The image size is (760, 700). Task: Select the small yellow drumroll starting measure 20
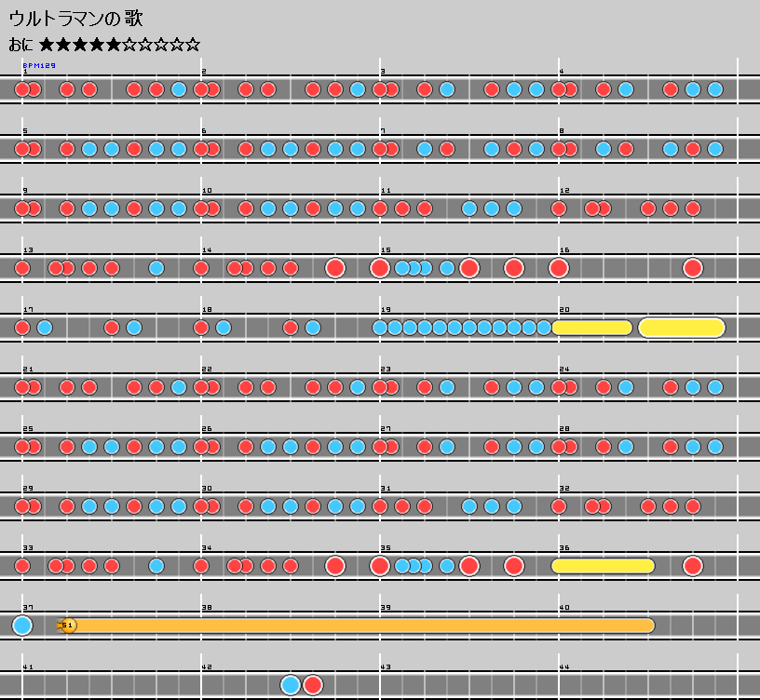click(592, 328)
